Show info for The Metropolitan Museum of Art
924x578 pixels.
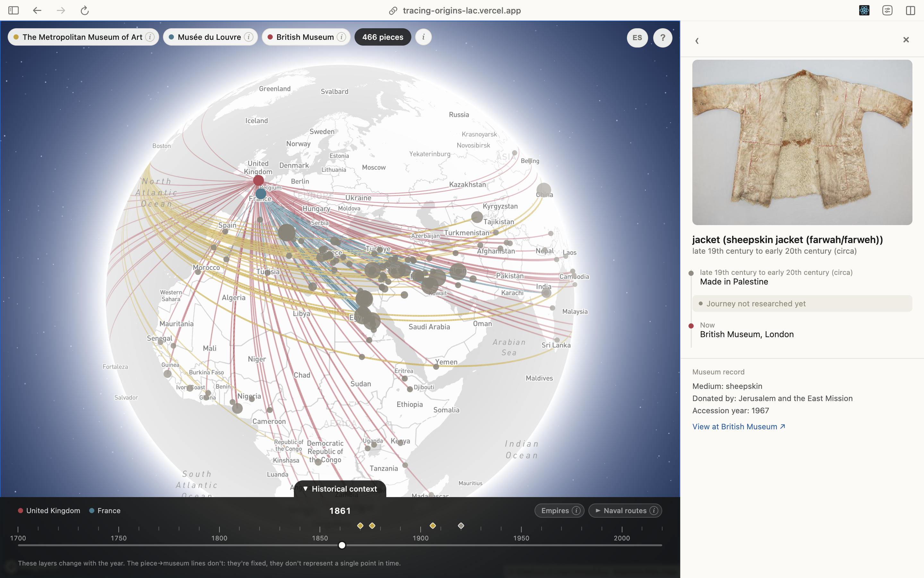point(150,37)
